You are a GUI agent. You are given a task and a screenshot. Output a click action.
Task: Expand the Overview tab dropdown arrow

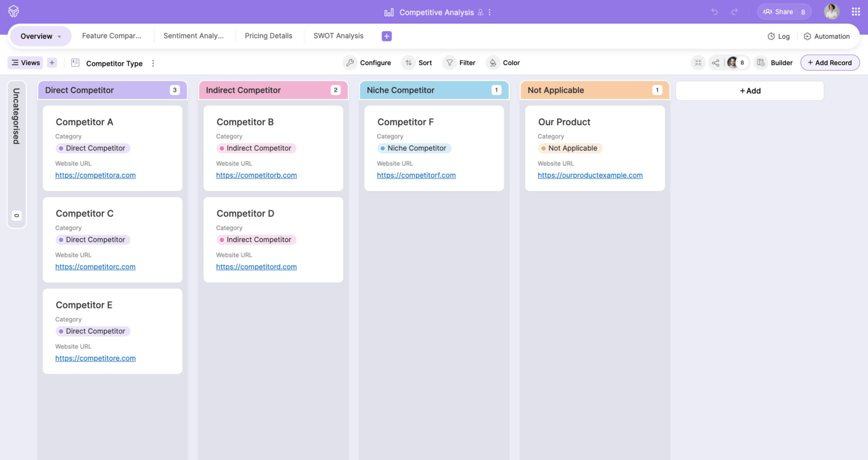(59, 36)
